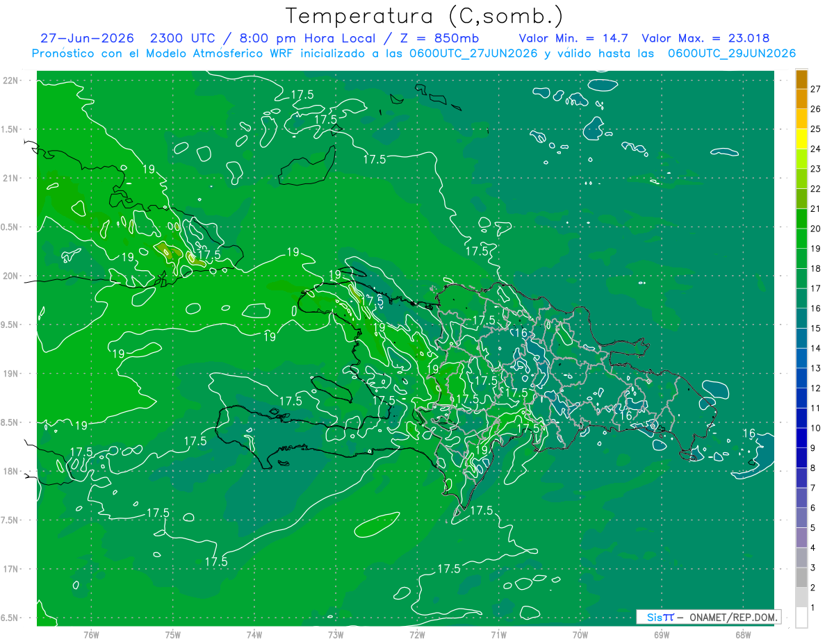Click color scale label 8
Image resolution: width=834 pixels, height=644 pixels.
(813, 468)
